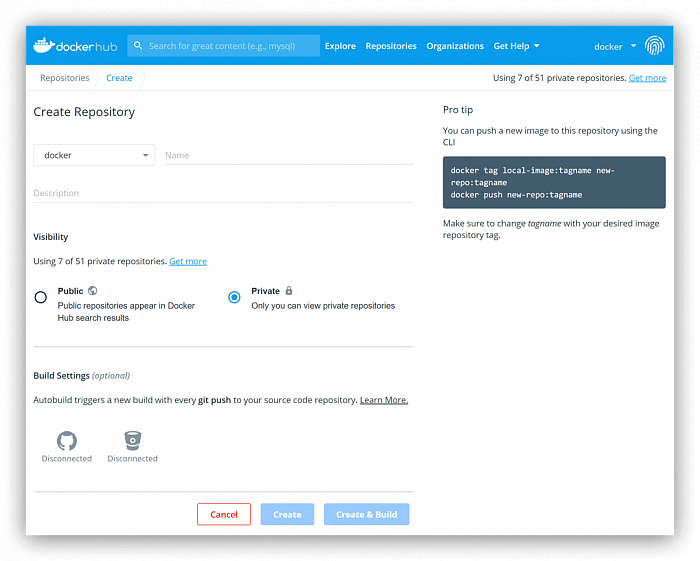Go to Explore in the top navigation

340,46
